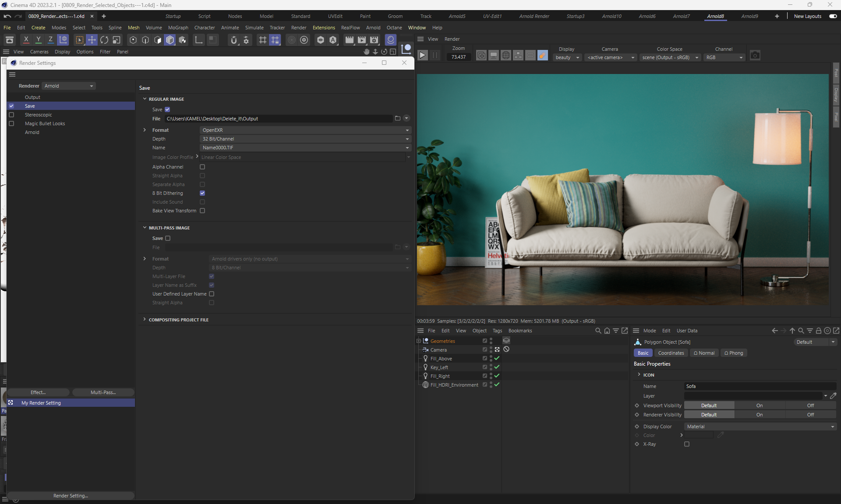This screenshot has height=504, width=841.
Task: Click the enable snap magnet icon
Action: 234,40
